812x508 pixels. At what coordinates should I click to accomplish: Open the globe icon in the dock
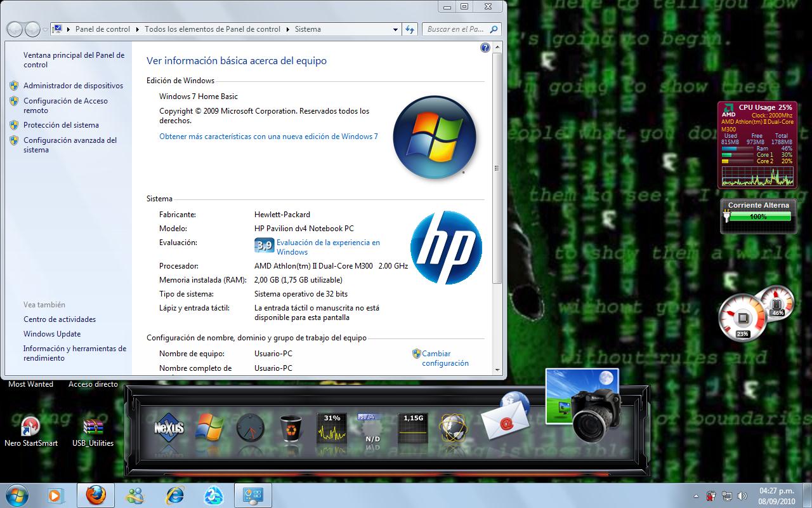pos(453,428)
